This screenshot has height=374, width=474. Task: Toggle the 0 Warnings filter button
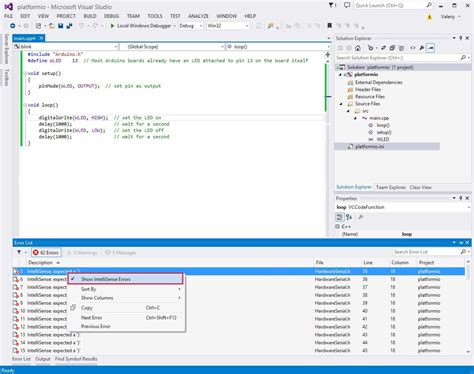82,252
